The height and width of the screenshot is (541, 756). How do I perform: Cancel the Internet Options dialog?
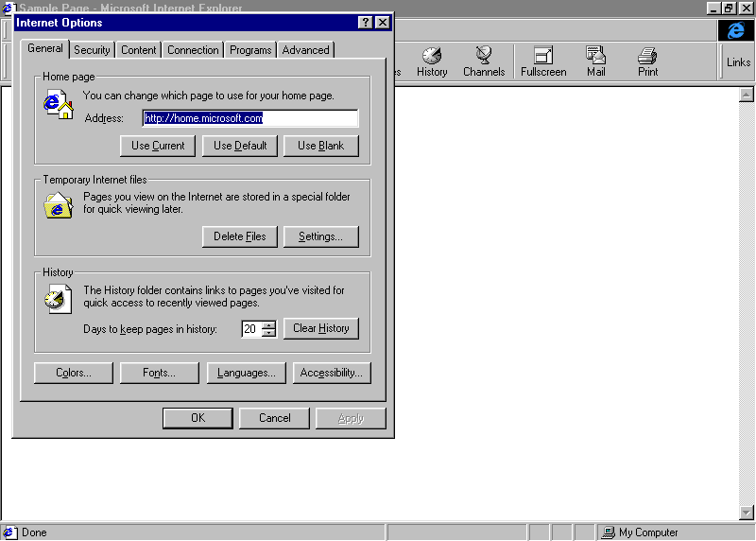[x=274, y=418]
